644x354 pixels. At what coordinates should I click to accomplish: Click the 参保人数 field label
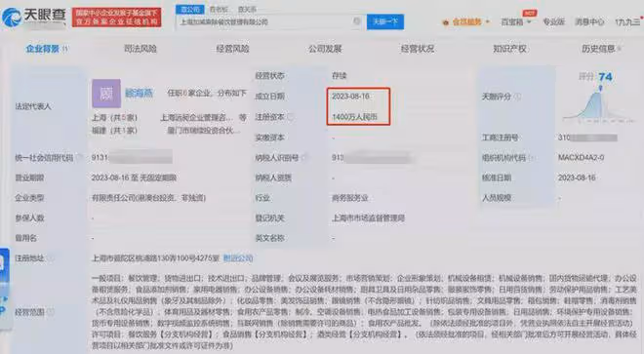[x=29, y=218]
